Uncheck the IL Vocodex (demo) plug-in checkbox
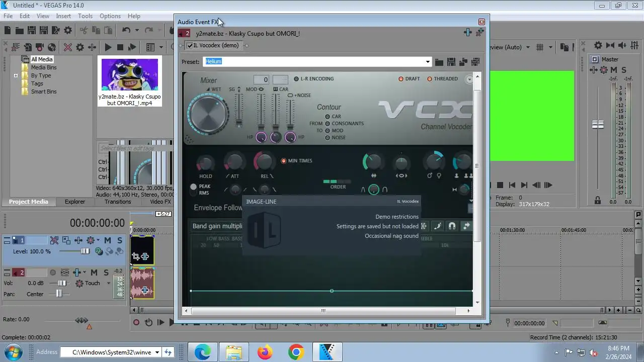 (190, 46)
